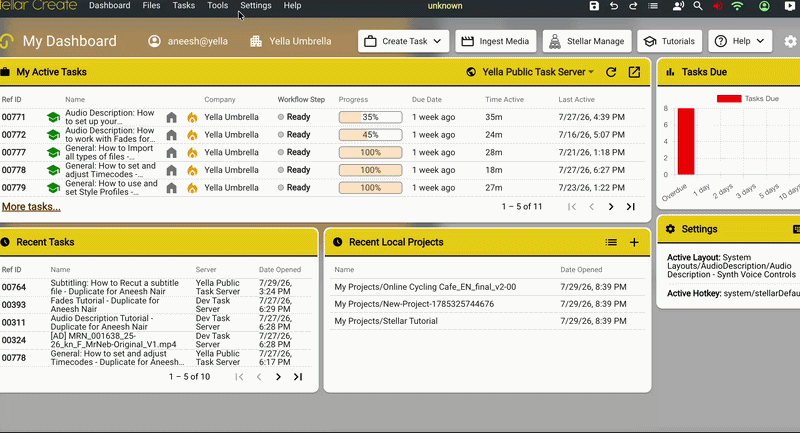This screenshot has width=800, height=433.
Task: Open the list lines icon in top bar
Action: (653, 6)
